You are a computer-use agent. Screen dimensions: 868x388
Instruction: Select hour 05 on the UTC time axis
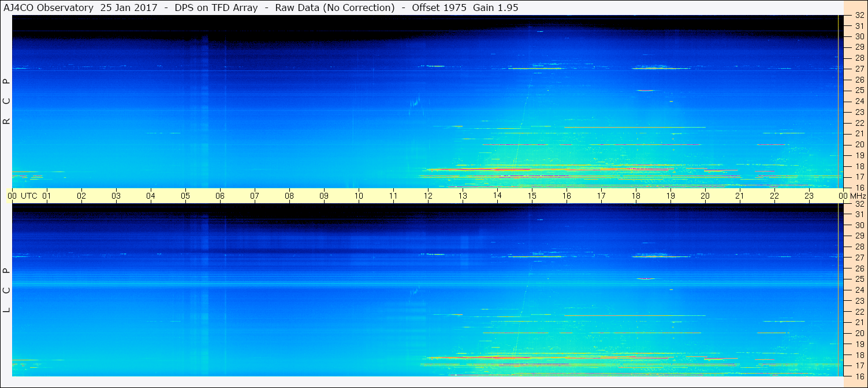[185, 196]
